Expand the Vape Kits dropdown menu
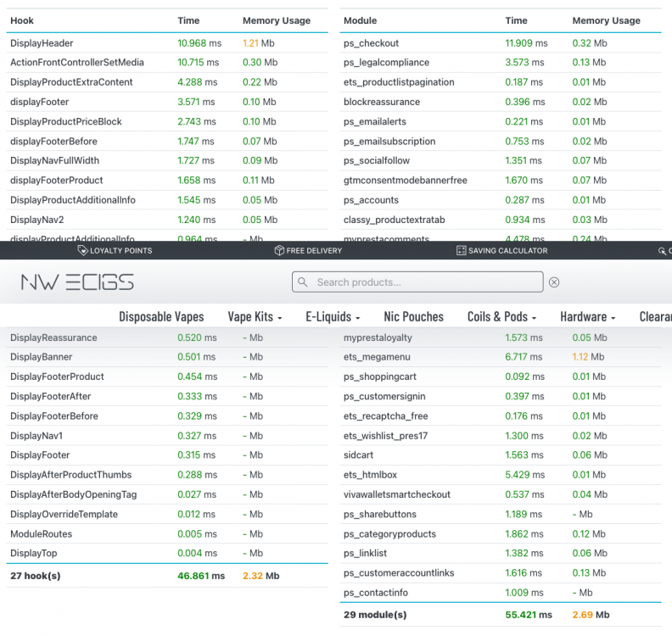 [255, 317]
